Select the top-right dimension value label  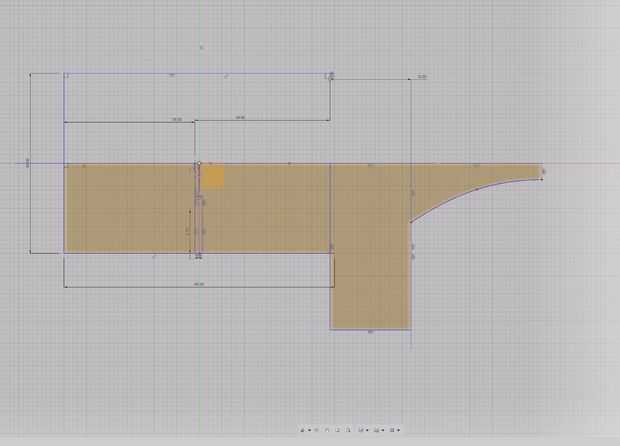click(422, 77)
